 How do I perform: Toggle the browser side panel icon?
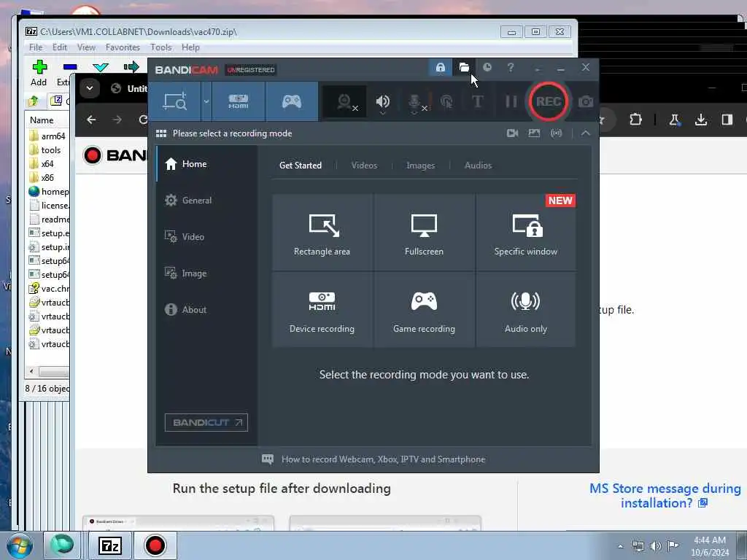[x=727, y=120]
